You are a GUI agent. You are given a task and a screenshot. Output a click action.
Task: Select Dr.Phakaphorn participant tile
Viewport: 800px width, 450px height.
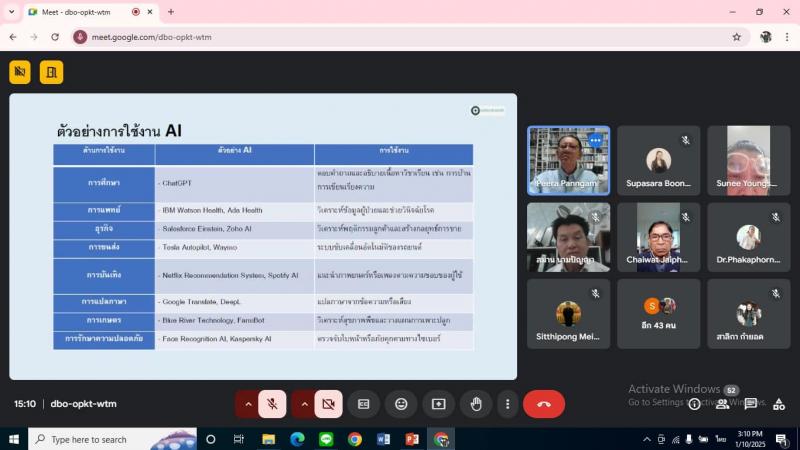748,237
